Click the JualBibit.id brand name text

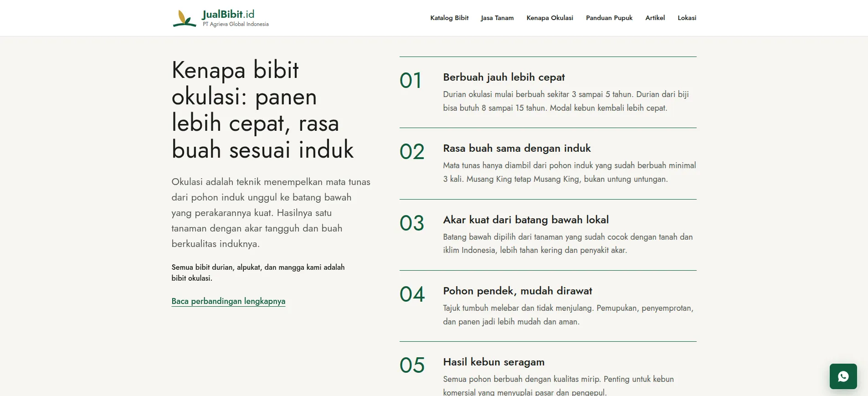coord(228,14)
